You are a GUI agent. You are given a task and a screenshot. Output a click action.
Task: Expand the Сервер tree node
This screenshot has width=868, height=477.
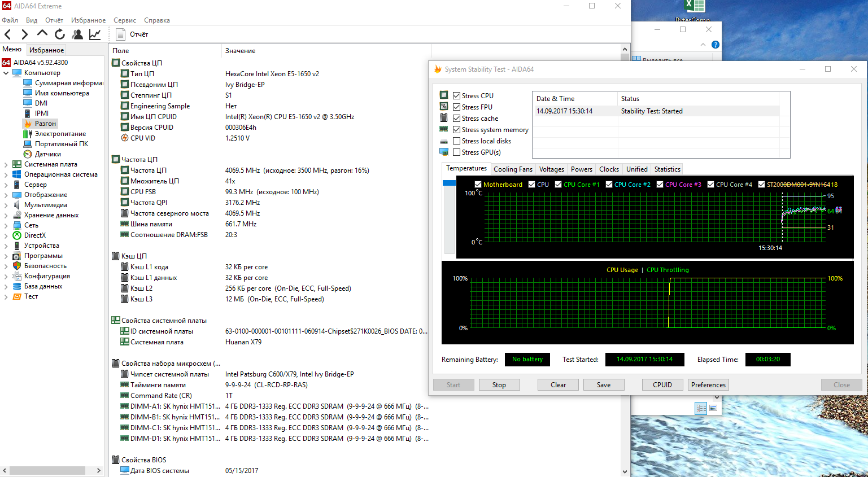(6, 185)
